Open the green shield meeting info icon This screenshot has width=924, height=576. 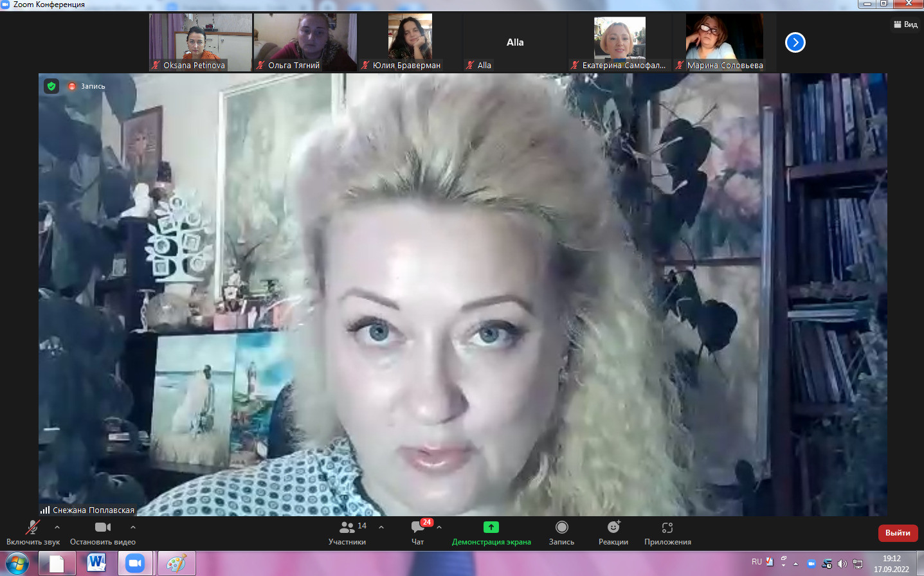tap(51, 86)
